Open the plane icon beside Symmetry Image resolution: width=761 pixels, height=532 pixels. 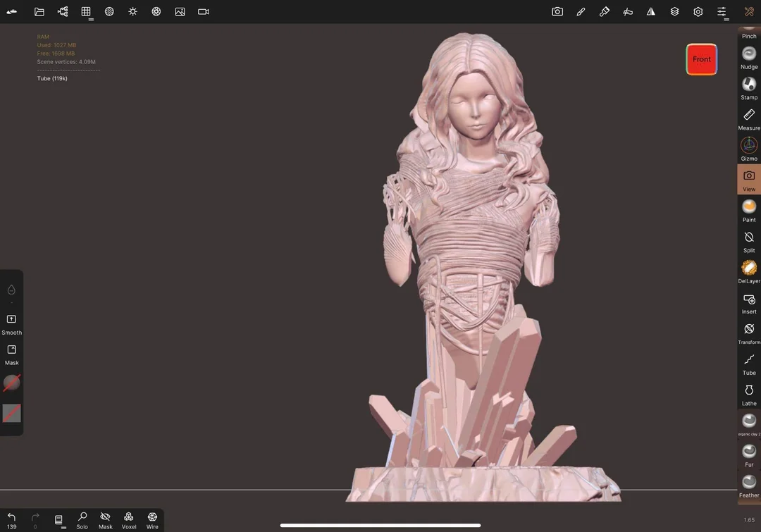(x=628, y=12)
